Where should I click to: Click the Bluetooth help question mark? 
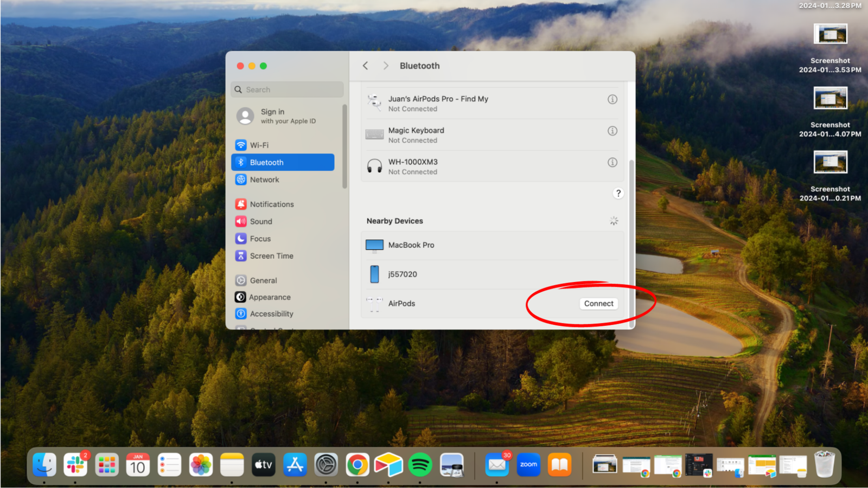pyautogui.click(x=618, y=193)
